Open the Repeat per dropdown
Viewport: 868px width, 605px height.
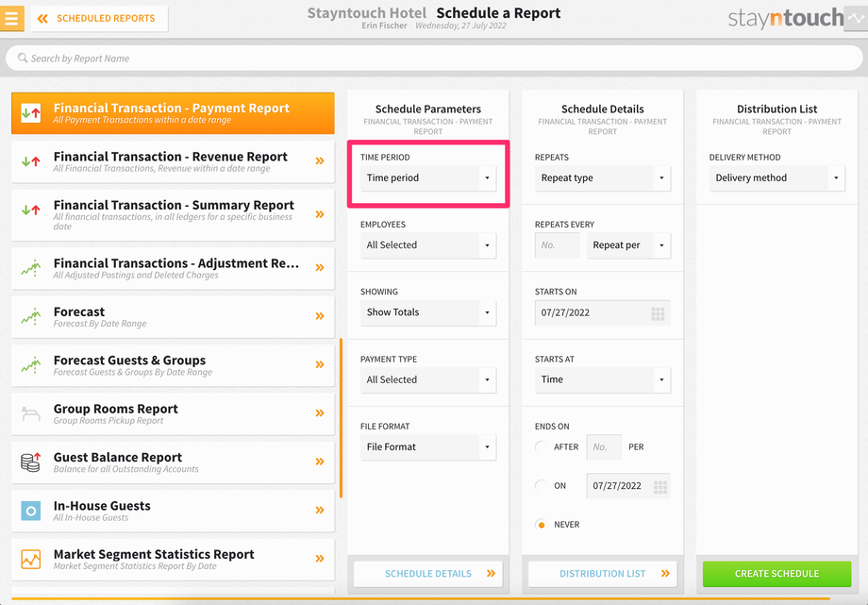tap(628, 244)
